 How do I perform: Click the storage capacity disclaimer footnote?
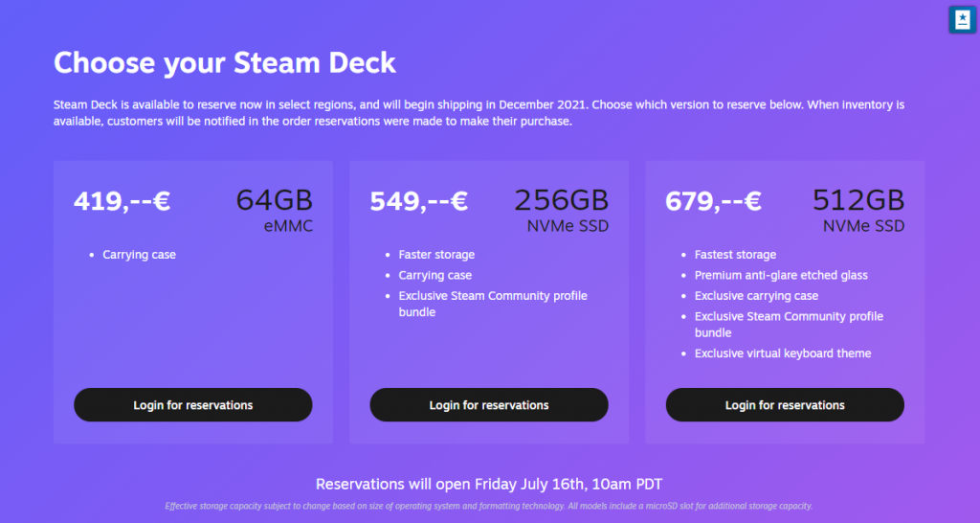489,506
